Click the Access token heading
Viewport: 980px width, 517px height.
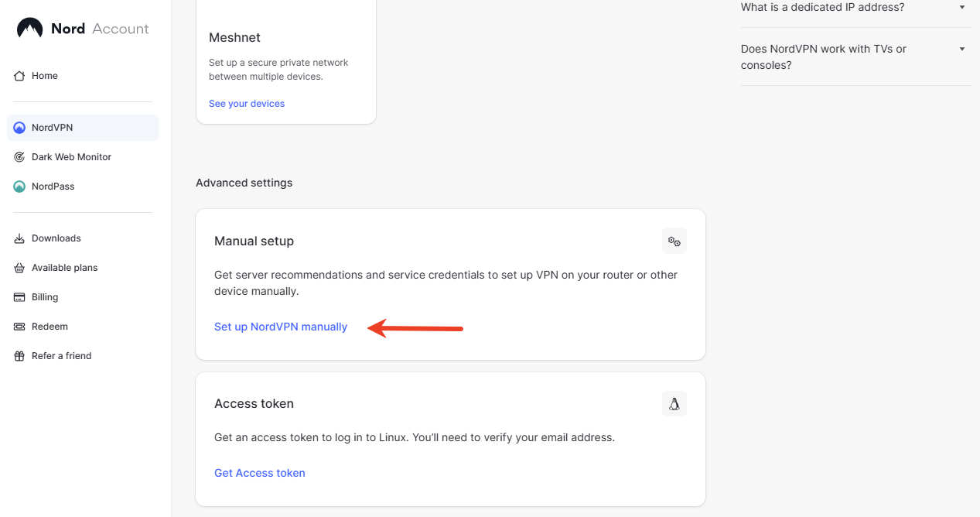[x=254, y=404]
